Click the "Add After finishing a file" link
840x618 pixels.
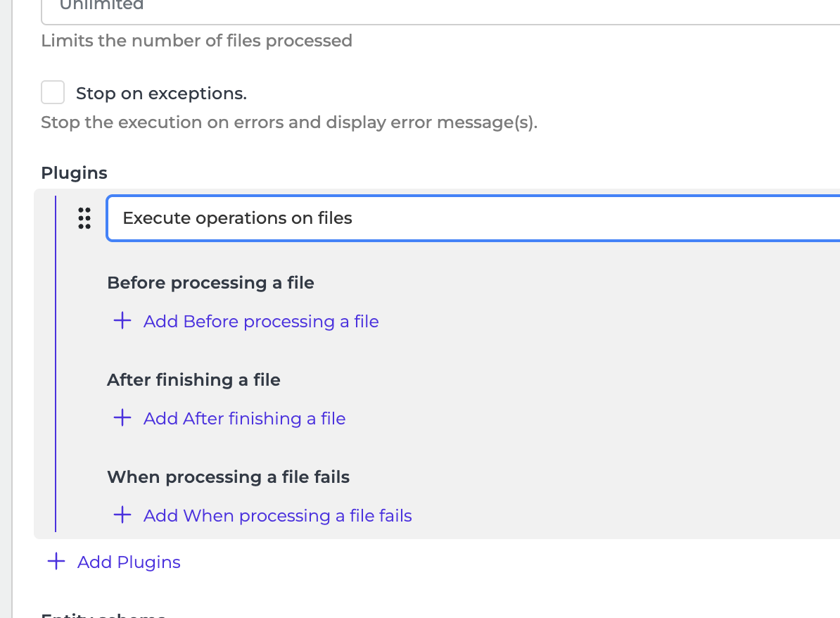click(x=244, y=419)
